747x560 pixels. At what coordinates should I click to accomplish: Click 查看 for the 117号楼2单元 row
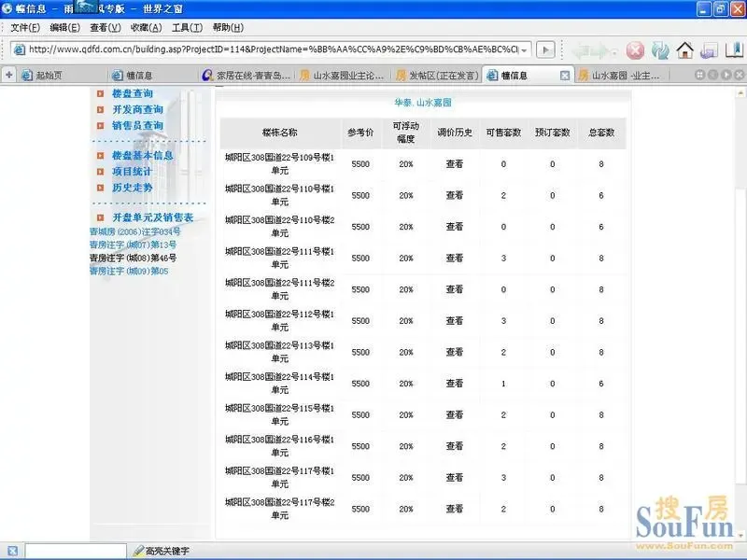[x=455, y=509]
